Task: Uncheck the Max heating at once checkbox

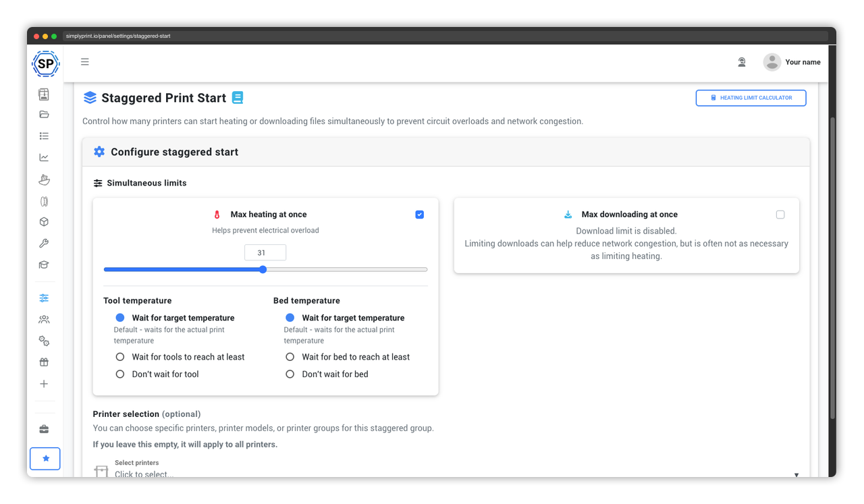Action: coord(420,215)
